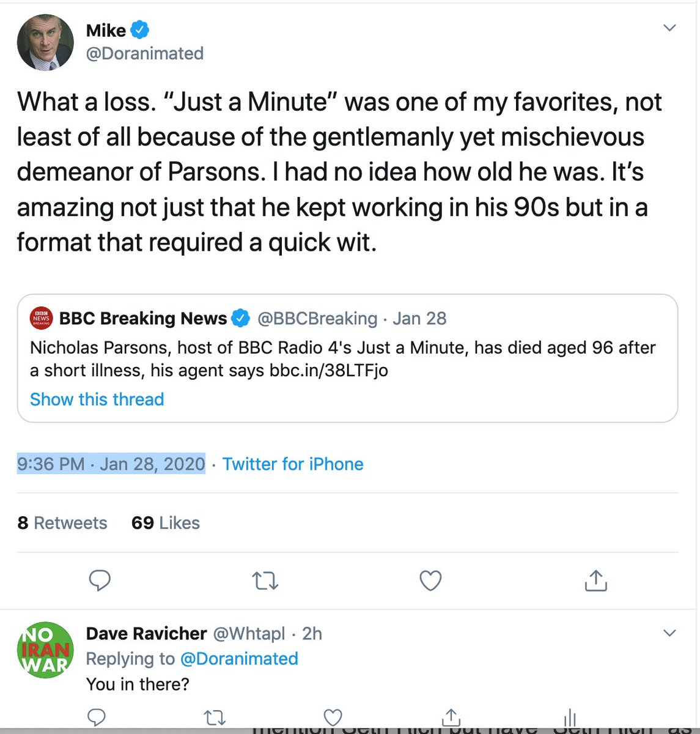Image resolution: width=700 pixels, height=734 pixels.
Task: Retweet Dave Ravicher's reply
Action: pyautogui.click(x=214, y=717)
